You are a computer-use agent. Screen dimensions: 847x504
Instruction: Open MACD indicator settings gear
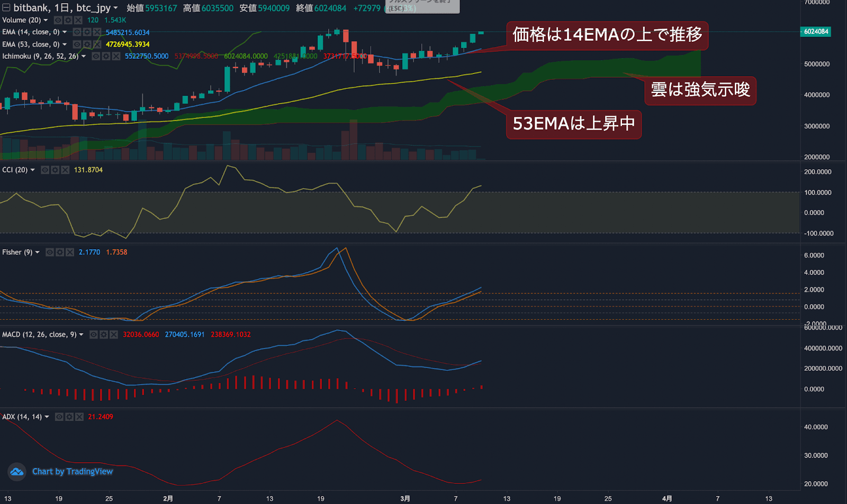(104, 335)
